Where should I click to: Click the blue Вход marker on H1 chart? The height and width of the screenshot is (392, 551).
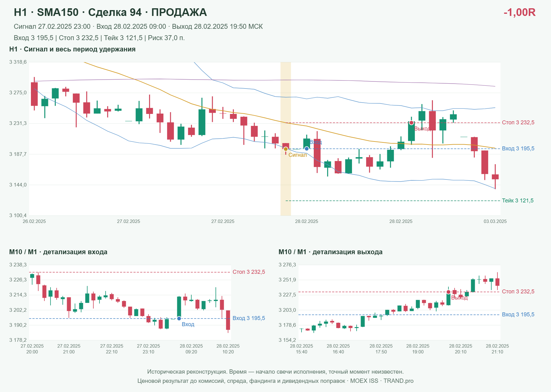[x=306, y=149]
